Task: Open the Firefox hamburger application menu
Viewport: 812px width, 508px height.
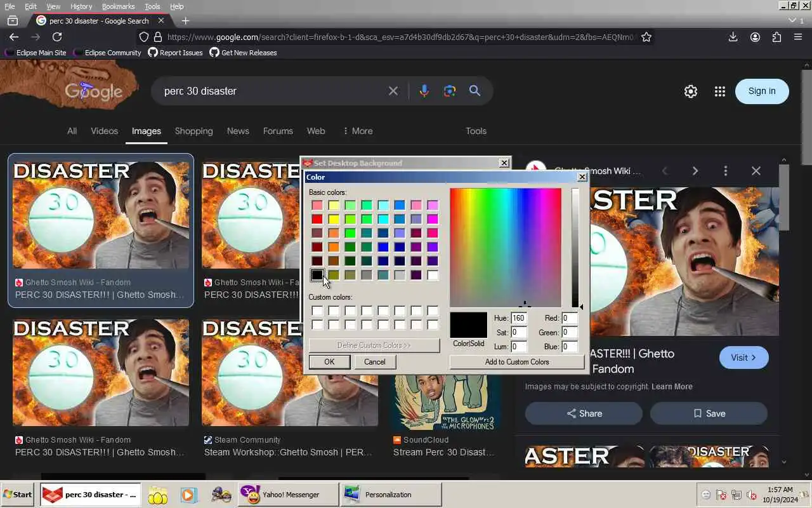Action: (798, 37)
